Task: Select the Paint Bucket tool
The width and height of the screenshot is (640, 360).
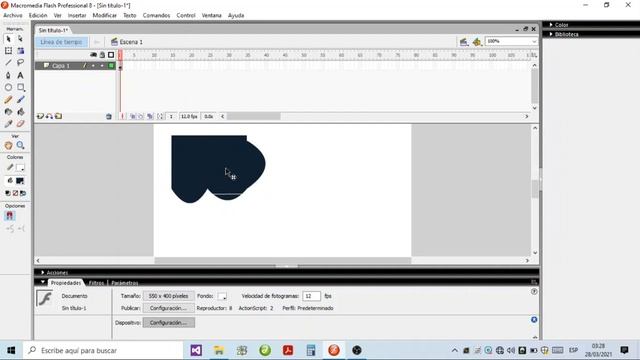Action: point(20,112)
